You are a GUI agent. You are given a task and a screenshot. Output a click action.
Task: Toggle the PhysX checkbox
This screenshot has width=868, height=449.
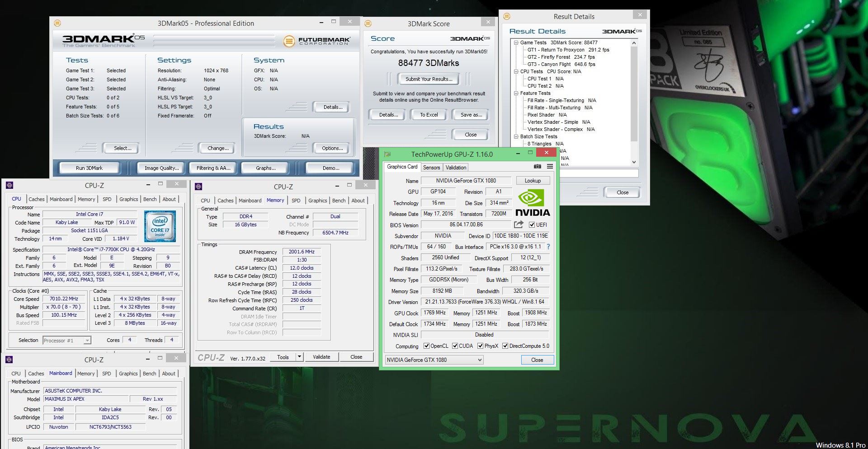[x=480, y=346]
